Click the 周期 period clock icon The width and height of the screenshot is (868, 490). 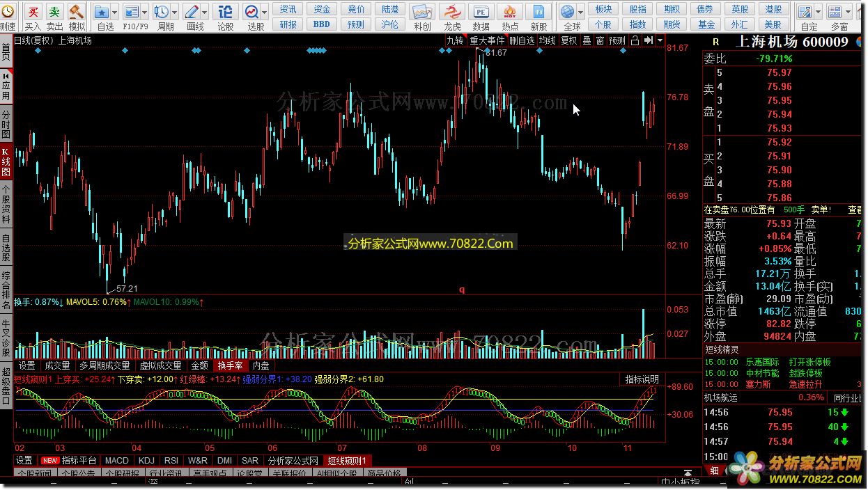(x=161, y=12)
